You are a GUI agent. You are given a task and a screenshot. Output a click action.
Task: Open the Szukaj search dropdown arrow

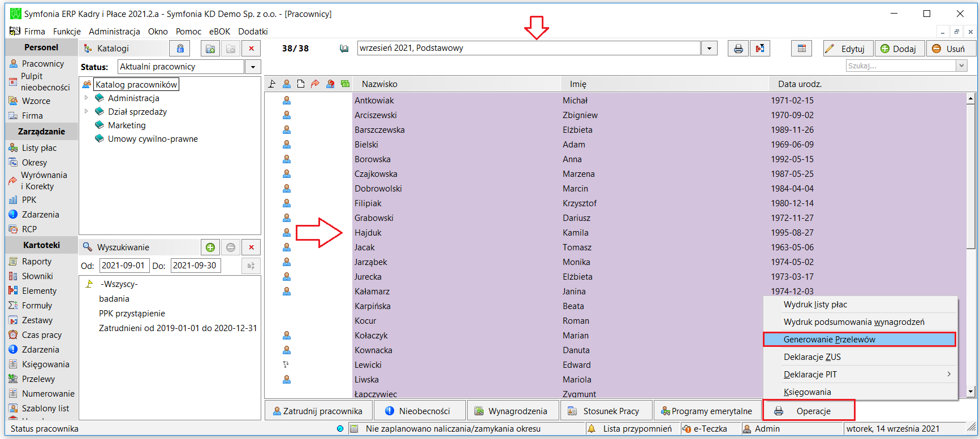coord(961,66)
